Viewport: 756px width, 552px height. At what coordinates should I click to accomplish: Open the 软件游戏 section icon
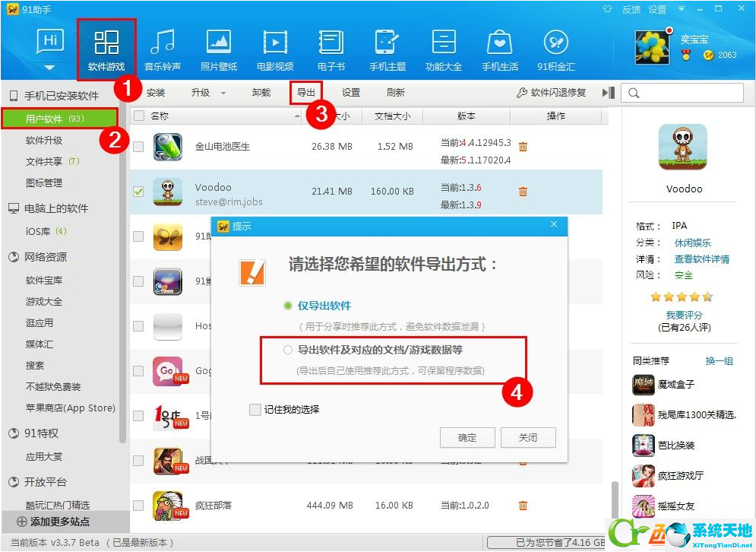[x=106, y=42]
